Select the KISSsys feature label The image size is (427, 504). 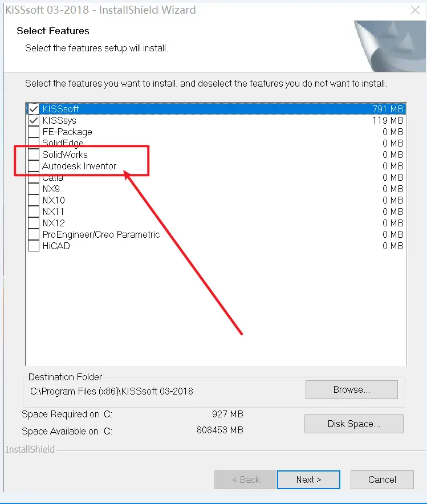[59, 120]
